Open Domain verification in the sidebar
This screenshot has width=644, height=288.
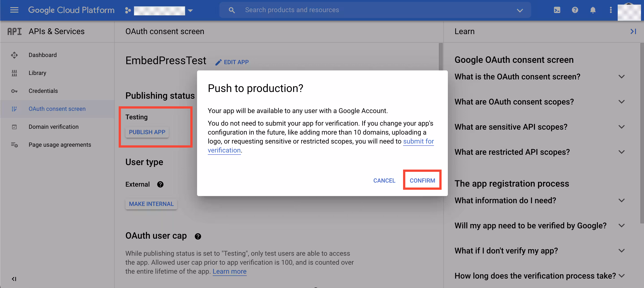[57, 127]
